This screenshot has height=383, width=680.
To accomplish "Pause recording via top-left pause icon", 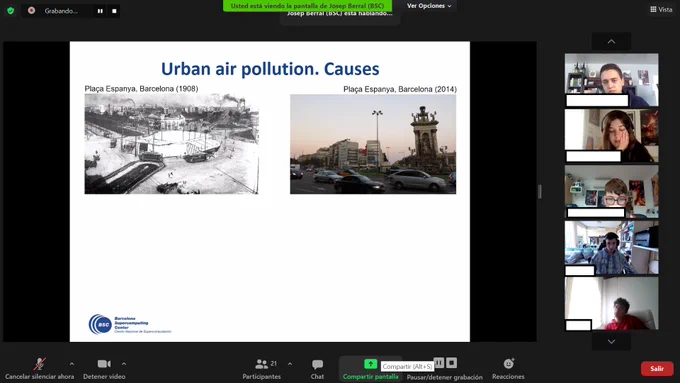I will [x=100, y=11].
